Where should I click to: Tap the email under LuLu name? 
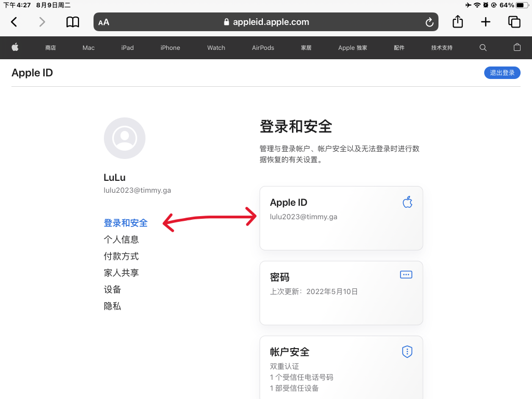(137, 190)
